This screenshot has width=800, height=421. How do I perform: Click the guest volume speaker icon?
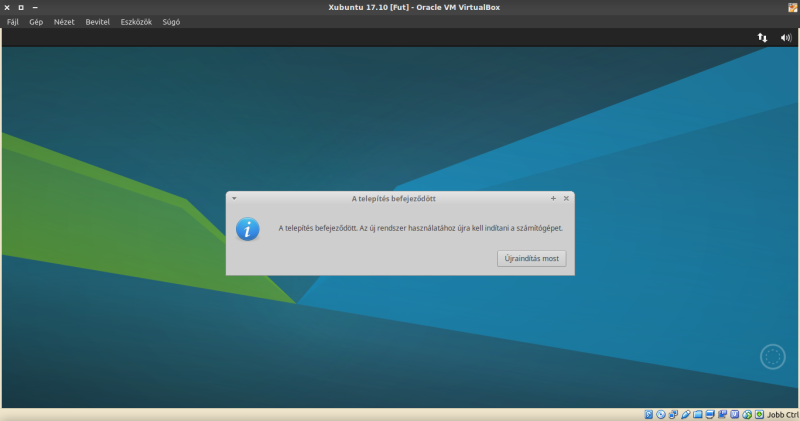coord(785,37)
